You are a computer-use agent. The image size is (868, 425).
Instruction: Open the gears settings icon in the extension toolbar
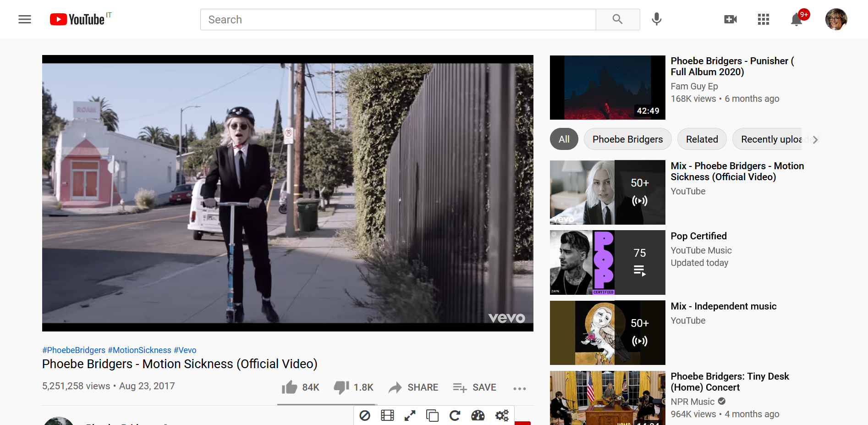(x=502, y=415)
